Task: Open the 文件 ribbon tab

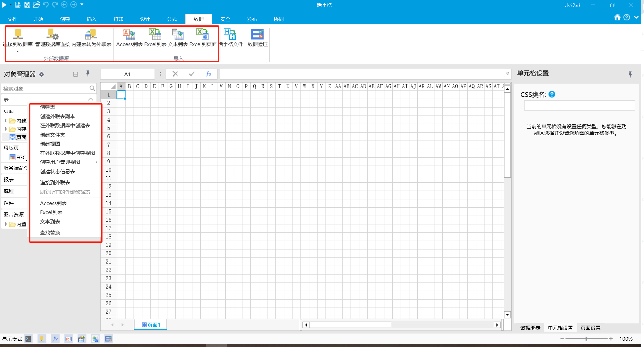Action: [x=12, y=19]
